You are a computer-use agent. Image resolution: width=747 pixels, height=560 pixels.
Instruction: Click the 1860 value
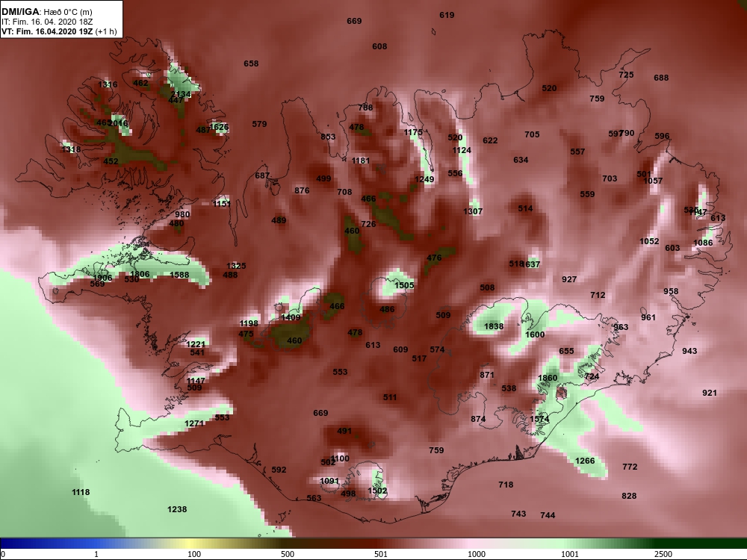point(548,378)
